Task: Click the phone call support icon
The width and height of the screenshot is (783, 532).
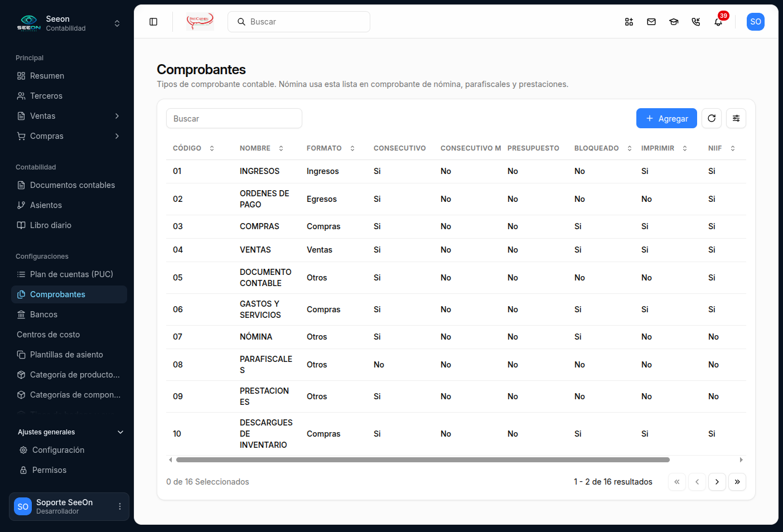Action: pos(696,22)
